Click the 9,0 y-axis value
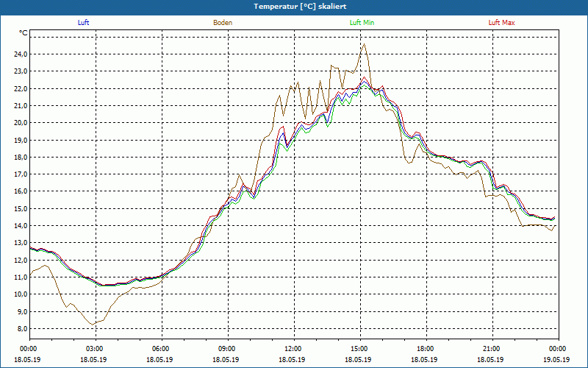The height and width of the screenshot is (368, 588). pyautogui.click(x=22, y=311)
